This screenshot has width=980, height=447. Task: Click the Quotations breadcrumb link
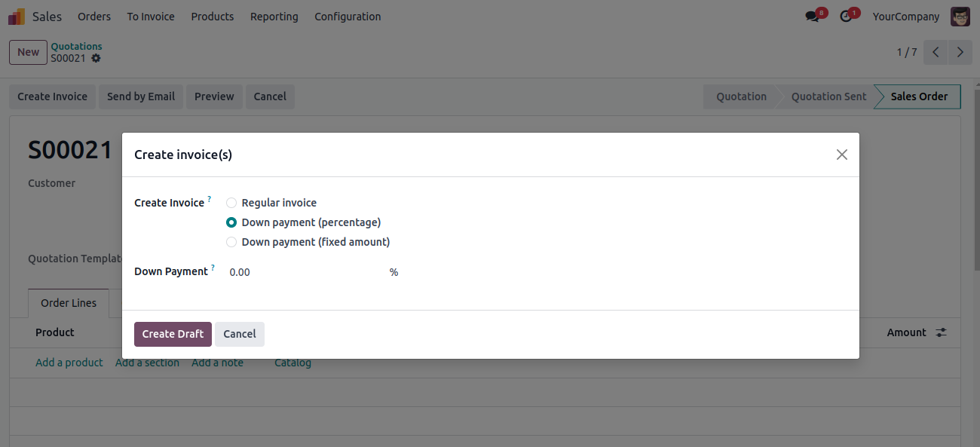click(76, 46)
